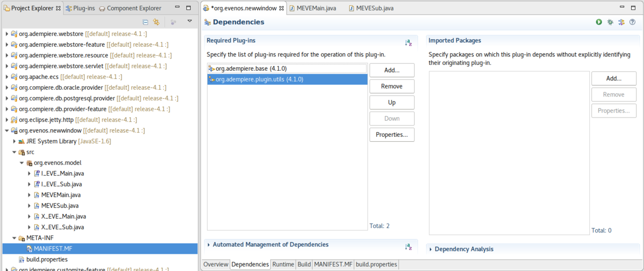The width and height of the screenshot is (644, 271).
Task: Expand JRE System Library node
Action: pyautogui.click(x=14, y=141)
